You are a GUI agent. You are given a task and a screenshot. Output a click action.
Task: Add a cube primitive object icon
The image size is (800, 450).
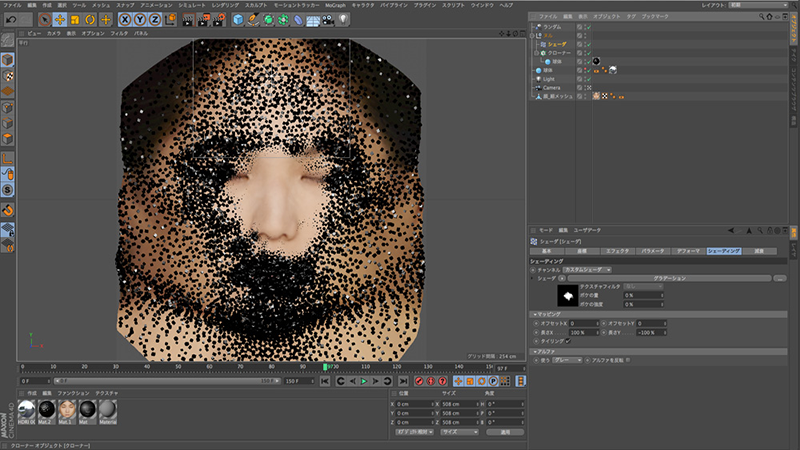238,19
